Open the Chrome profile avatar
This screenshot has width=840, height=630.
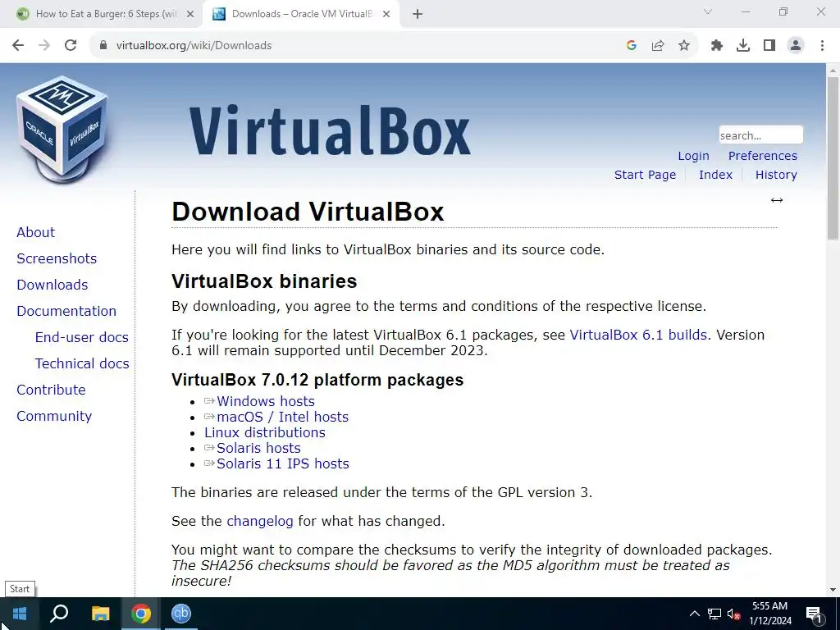click(796, 46)
